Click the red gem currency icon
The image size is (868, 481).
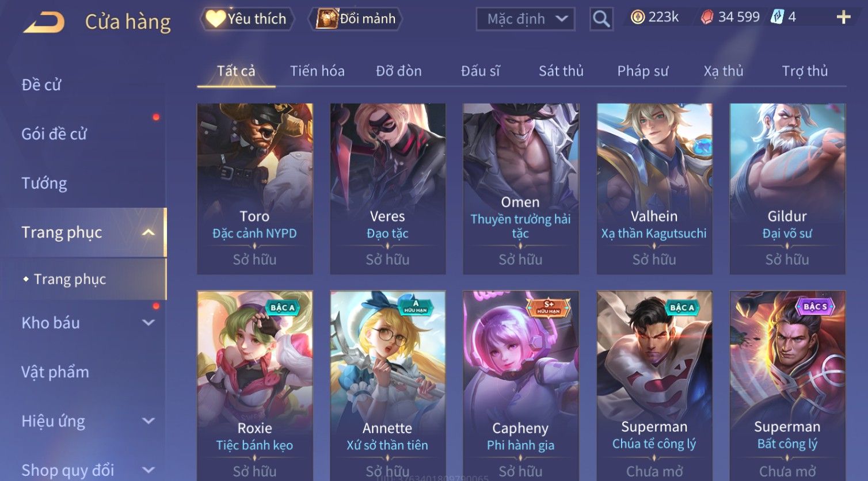click(707, 17)
